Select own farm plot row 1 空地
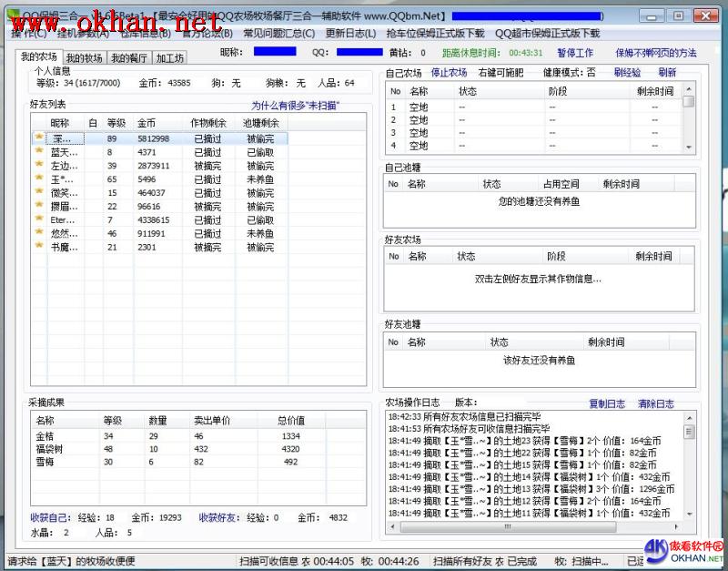 pos(534,107)
